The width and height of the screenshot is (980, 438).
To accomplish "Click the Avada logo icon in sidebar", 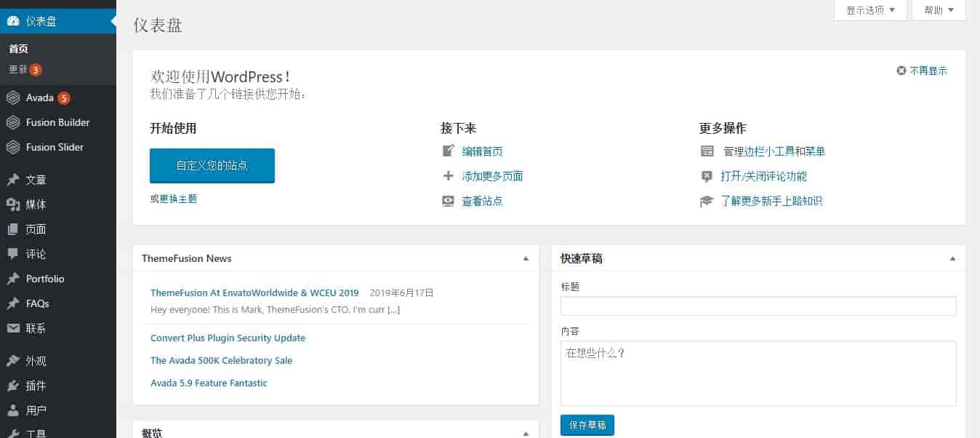I will (12, 98).
